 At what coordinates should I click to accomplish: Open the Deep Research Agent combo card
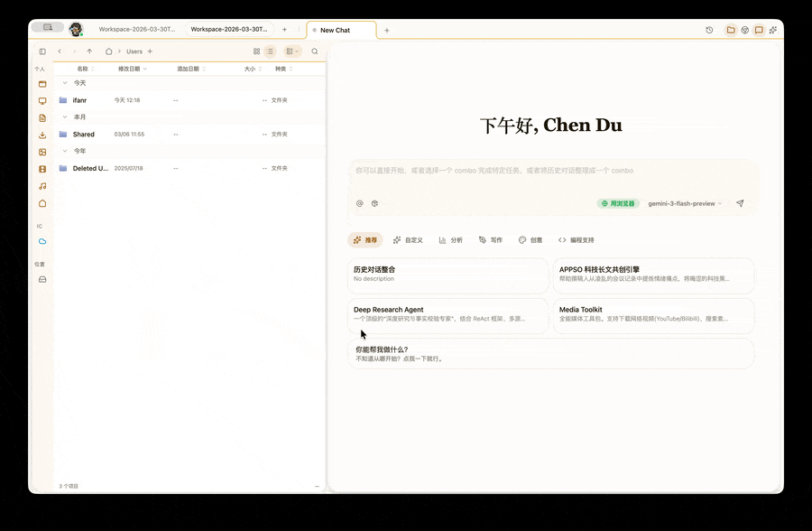click(448, 316)
